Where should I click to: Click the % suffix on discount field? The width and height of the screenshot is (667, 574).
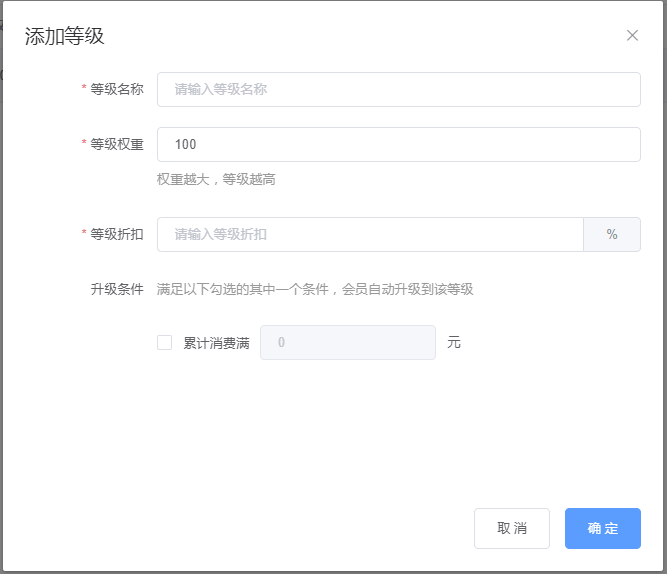[x=611, y=234]
